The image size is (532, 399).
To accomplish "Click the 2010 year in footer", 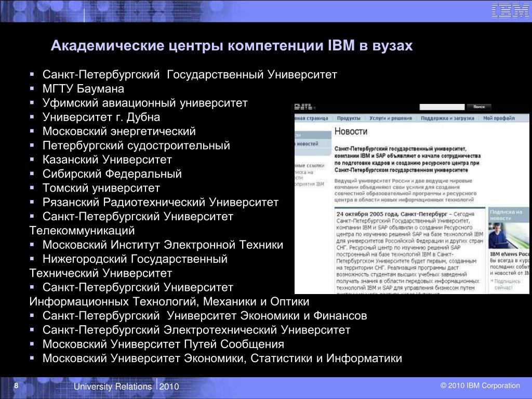I will point(169,387).
